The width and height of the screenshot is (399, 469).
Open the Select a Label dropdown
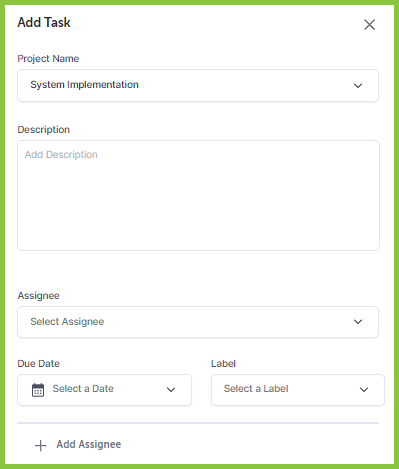pos(298,390)
